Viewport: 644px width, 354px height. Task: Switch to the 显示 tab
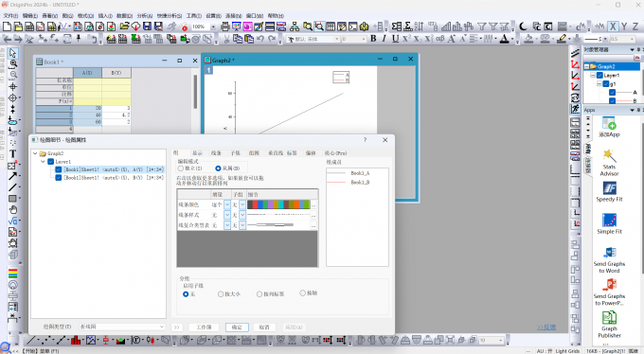pyautogui.click(x=198, y=152)
